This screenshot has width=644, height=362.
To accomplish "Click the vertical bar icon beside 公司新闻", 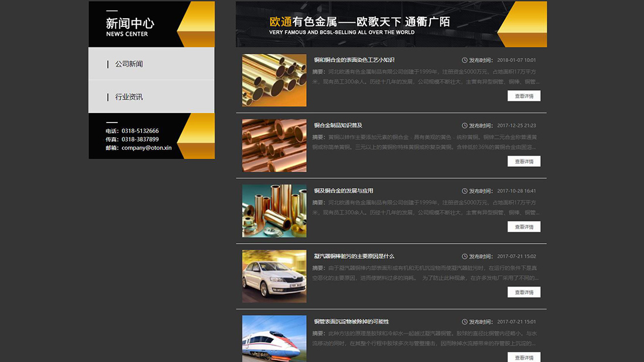I will click(107, 64).
